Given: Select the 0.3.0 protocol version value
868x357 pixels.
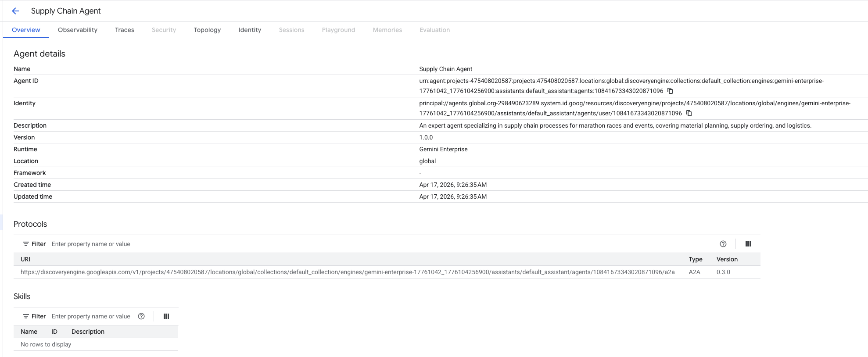Looking at the screenshot, I should pyautogui.click(x=723, y=272).
